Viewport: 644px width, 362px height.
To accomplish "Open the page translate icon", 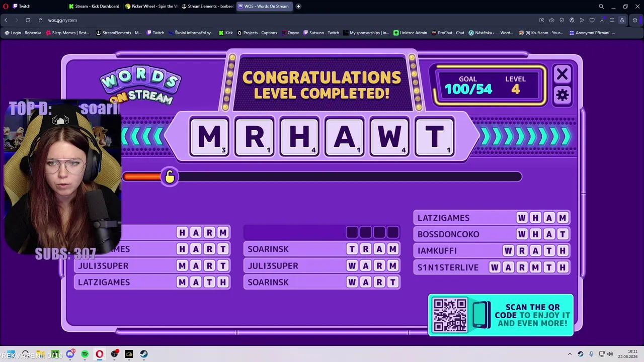I will (x=572, y=20).
